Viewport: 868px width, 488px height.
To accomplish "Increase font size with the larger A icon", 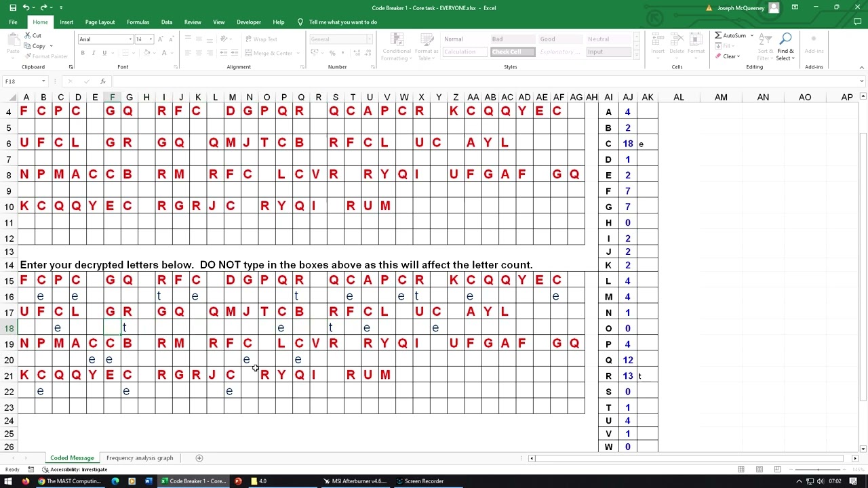I will (160, 39).
